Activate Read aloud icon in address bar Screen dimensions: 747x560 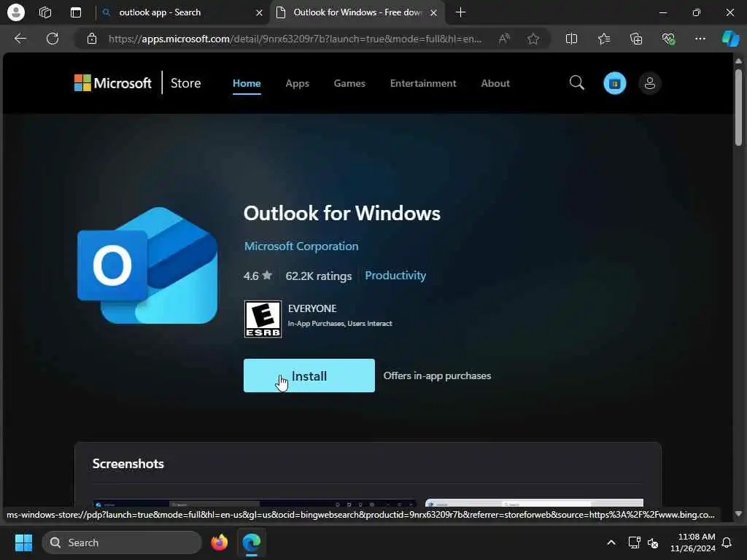[504, 39]
